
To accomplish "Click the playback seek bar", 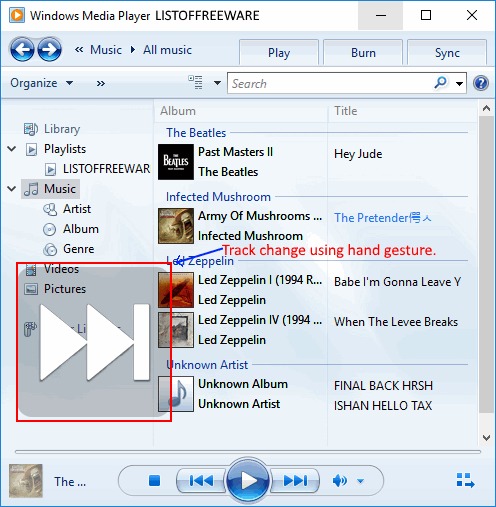I will pyautogui.click(x=248, y=452).
